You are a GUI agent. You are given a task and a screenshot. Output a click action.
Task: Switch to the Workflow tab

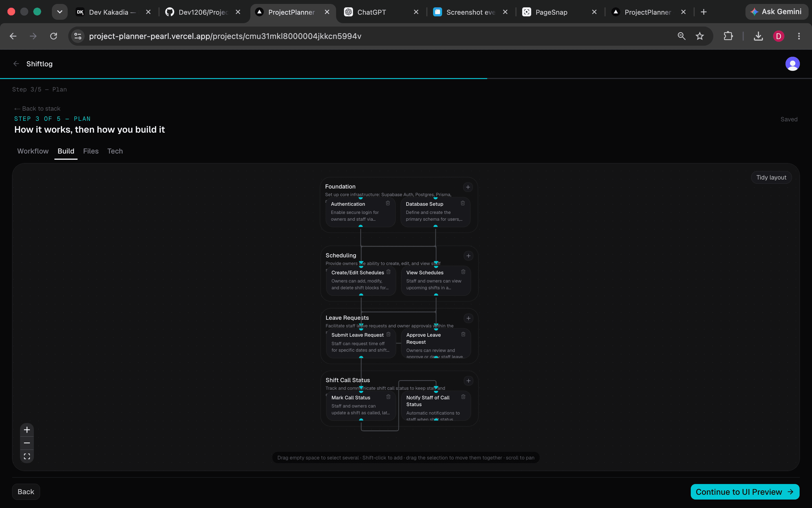(33, 151)
